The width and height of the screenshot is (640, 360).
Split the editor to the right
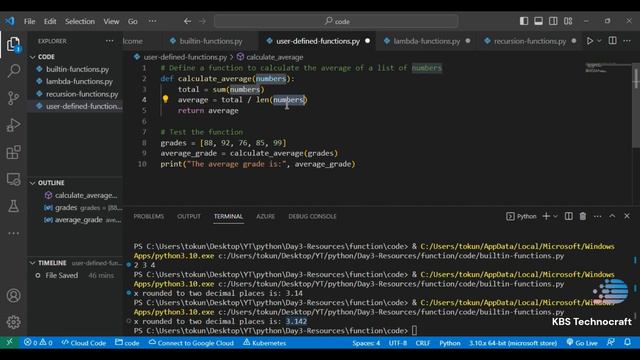tap(612, 41)
